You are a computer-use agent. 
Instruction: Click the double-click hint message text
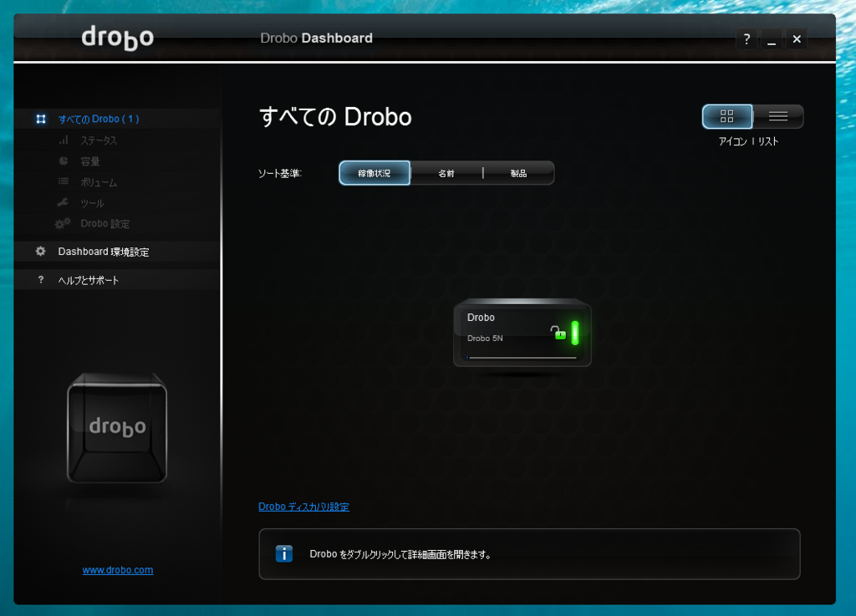point(400,554)
